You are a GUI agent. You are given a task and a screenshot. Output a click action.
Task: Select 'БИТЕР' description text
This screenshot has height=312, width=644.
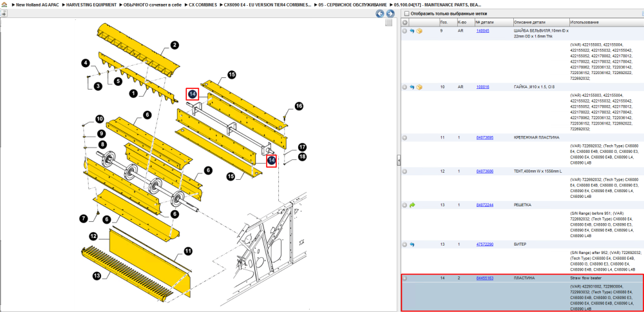pyautogui.click(x=520, y=244)
